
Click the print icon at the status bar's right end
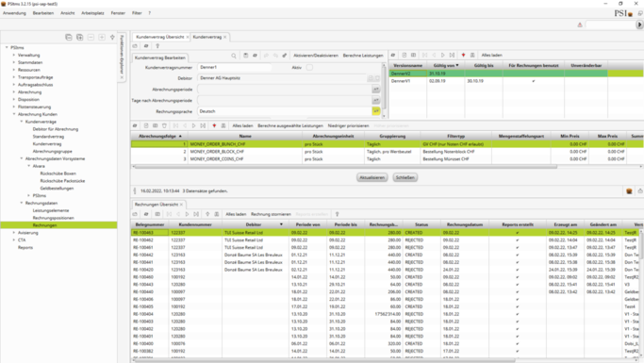coord(640,191)
